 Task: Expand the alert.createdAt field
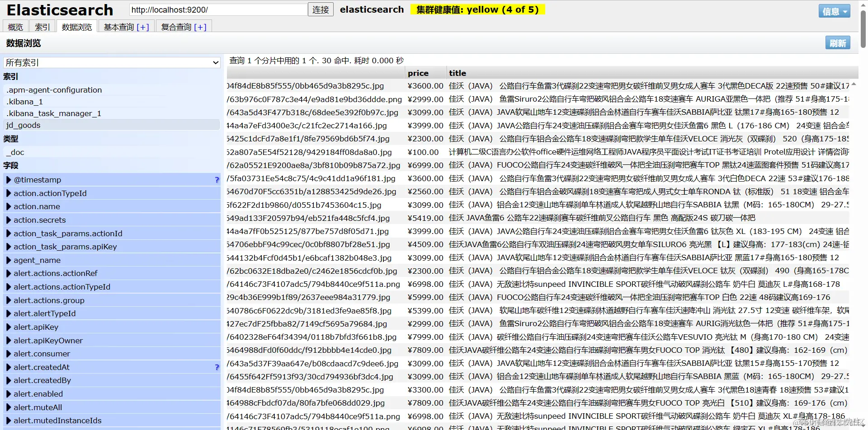[112, 367]
